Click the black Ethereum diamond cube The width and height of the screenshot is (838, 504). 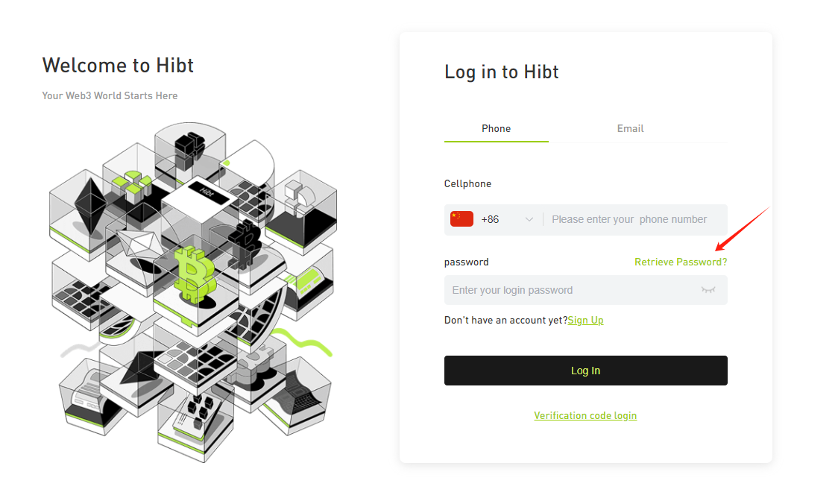click(x=90, y=207)
